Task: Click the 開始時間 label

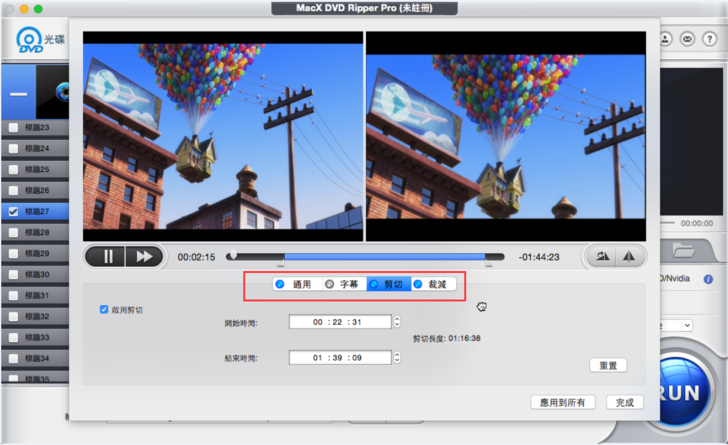Action: pyautogui.click(x=241, y=323)
